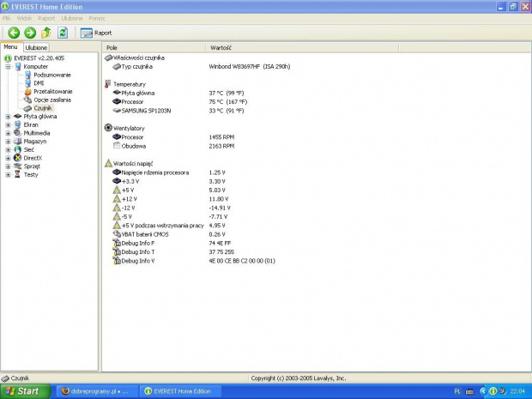The width and height of the screenshot is (532, 399).
Task: Click the DirectX icon in the tree
Action: coord(17,158)
